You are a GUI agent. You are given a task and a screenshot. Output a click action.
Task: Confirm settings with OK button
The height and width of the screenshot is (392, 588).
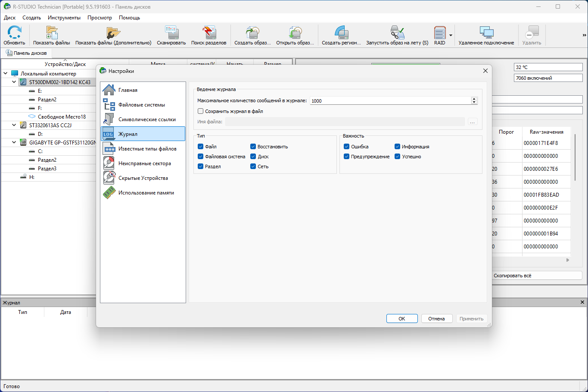coord(402,319)
